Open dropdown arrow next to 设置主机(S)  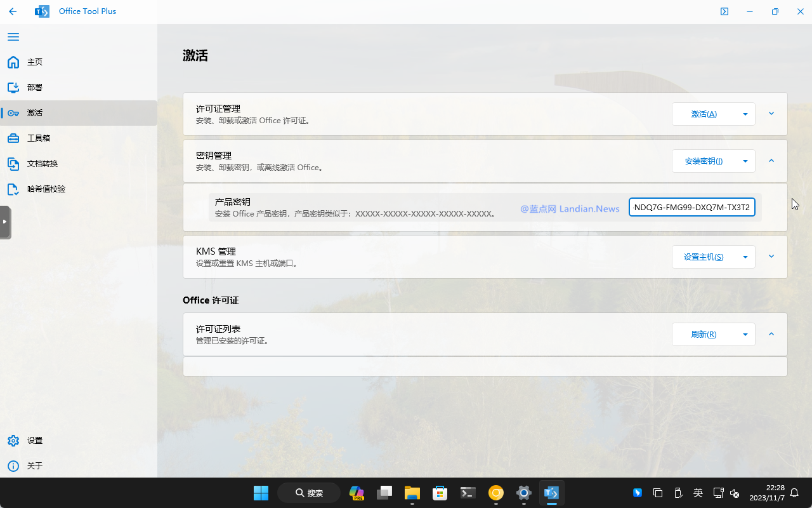(x=745, y=257)
